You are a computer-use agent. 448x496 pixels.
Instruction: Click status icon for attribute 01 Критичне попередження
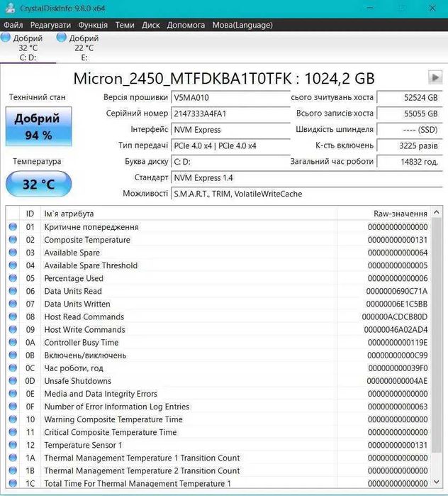[13, 227]
